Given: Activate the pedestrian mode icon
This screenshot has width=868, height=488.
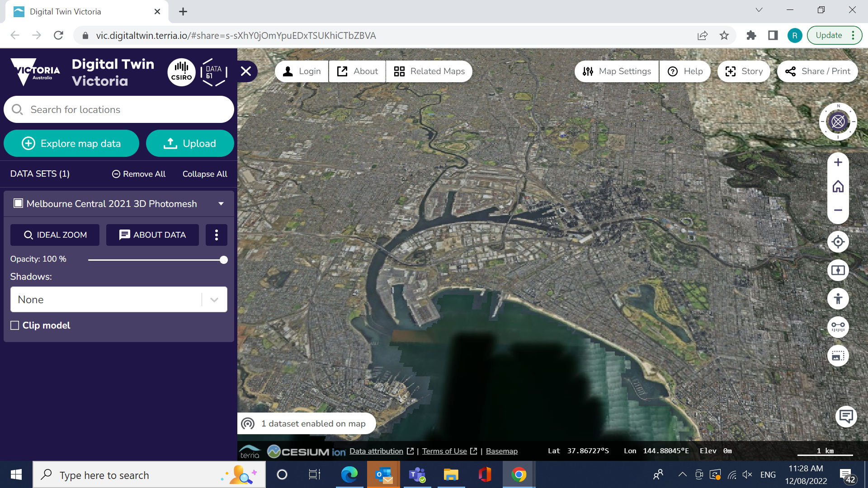Looking at the screenshot, I should click(838, 299).
